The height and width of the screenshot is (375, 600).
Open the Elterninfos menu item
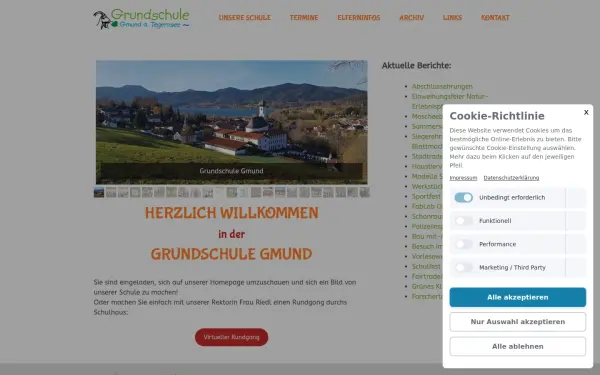tap(359, 18)
